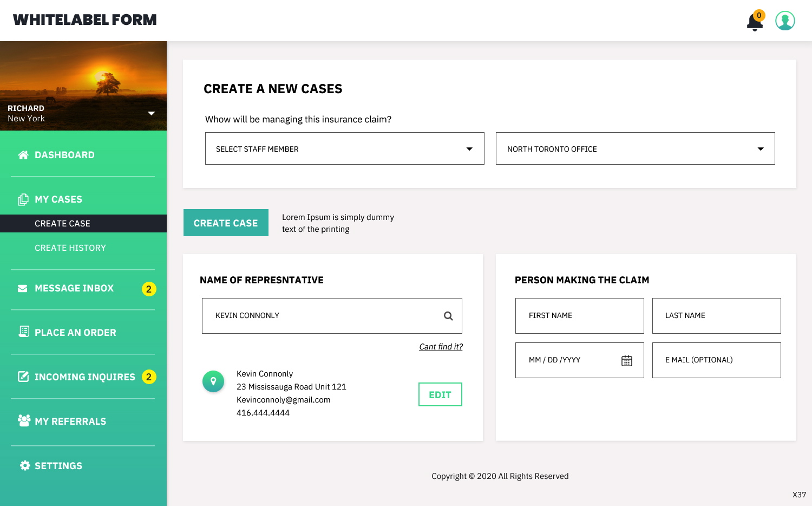This screenshot has height=506, width=812.
Task: Click the user profile avatar icon
Action: (784, 21)
